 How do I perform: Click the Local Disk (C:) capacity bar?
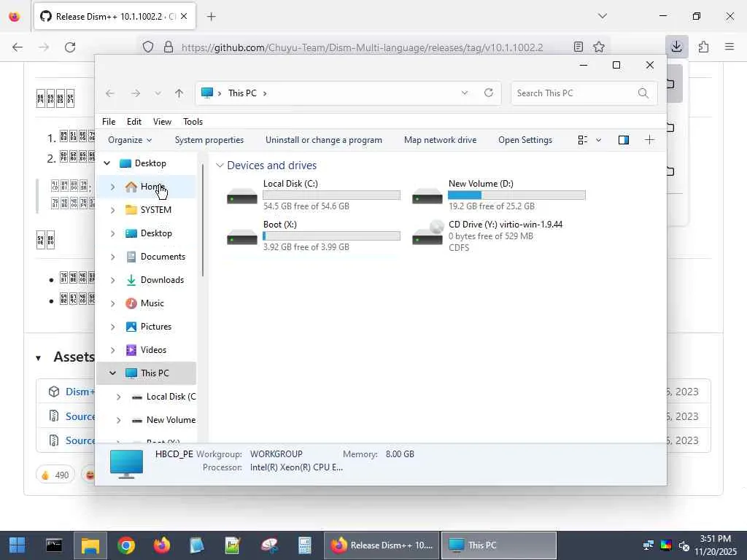click(x=332, y=195)
